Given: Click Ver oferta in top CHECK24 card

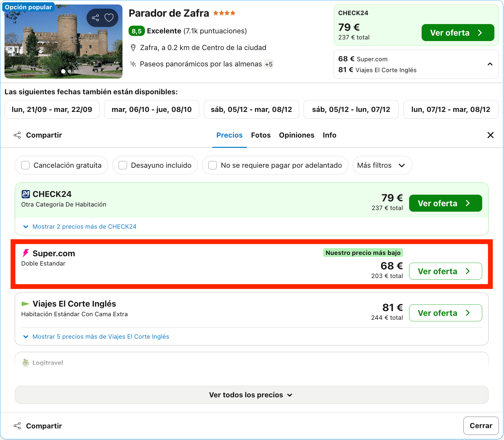Looking at the screenshot, I should point(458,33).
